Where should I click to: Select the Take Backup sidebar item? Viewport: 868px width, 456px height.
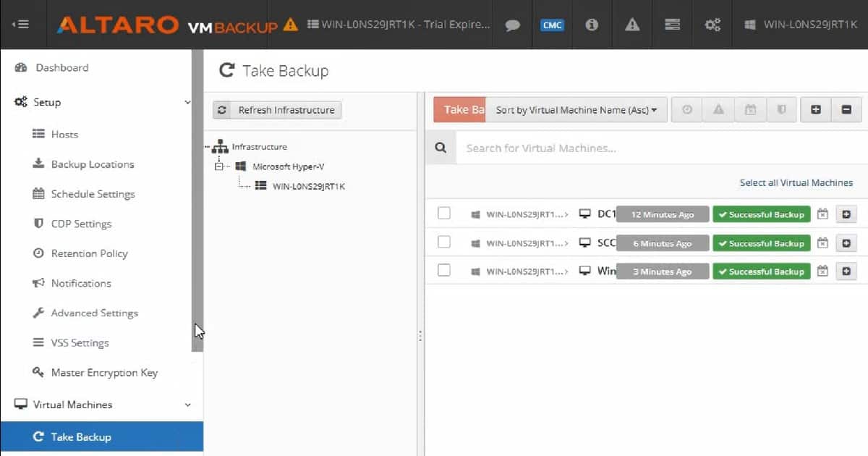point(101,436)
